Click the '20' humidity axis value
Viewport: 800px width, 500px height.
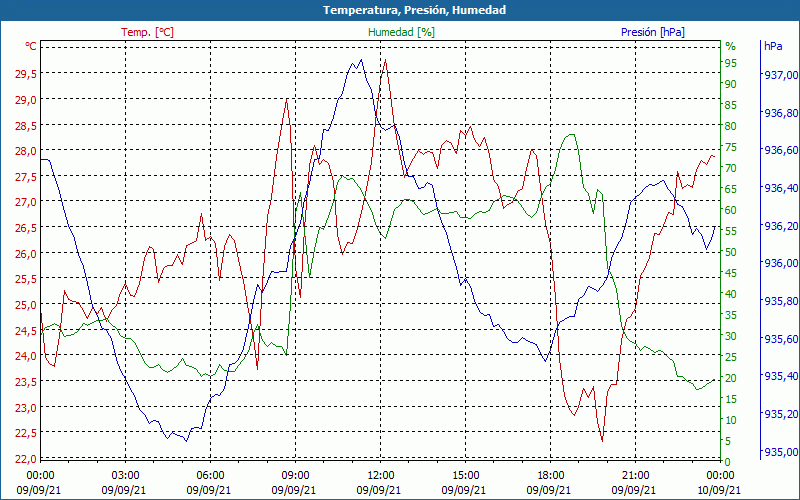point(731,378)
